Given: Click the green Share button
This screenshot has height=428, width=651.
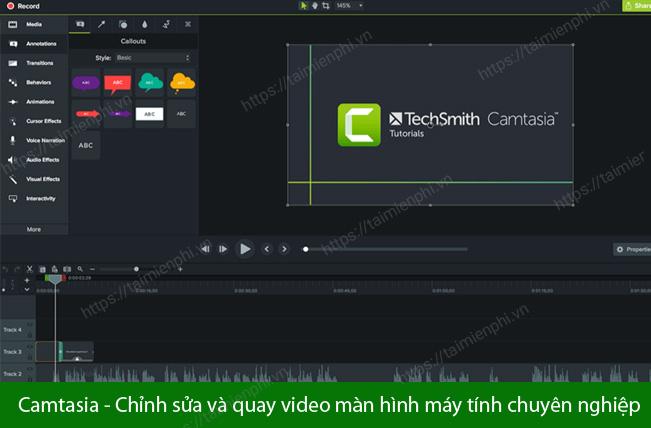Looking at the screenshot, I should (636, 6).
